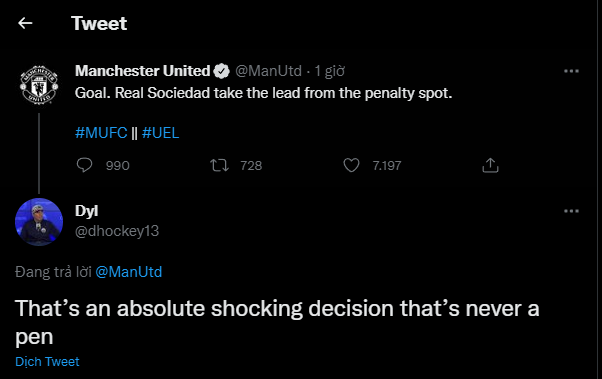The height and width of the screenshot is (379, 602).
Task: Retweet the Manchester United tweet
Action: (219, 166)
